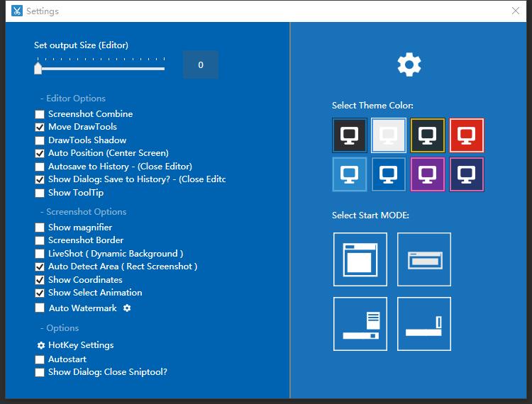This screenshot has height=404, width=532.
Task: Click the 'Select Start MODE:' label
Action: point(370,215)
